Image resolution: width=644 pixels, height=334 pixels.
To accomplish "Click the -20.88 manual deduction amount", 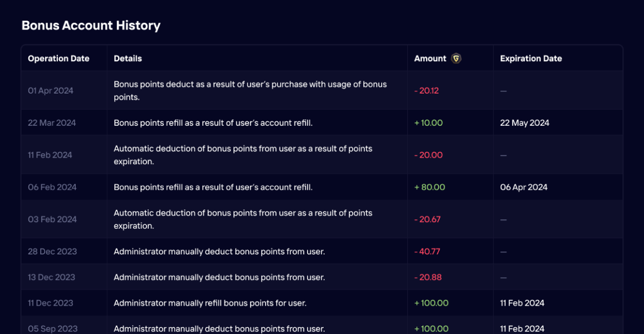I will 428,277.
